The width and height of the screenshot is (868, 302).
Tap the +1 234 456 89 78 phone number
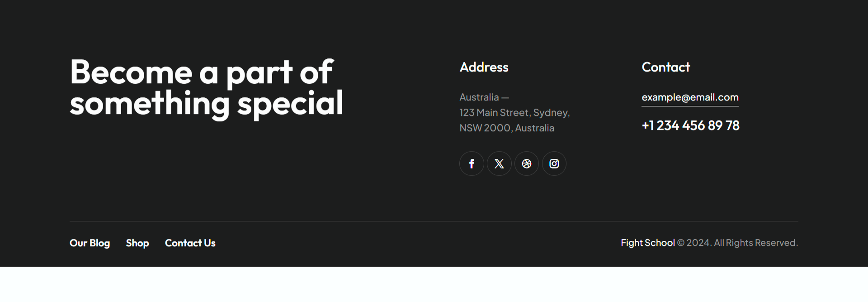[x=690, y=125]
